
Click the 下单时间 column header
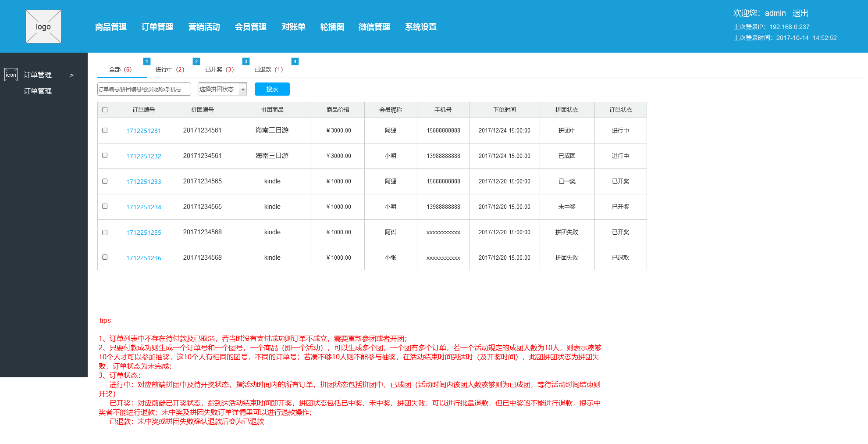pos(505,110)
